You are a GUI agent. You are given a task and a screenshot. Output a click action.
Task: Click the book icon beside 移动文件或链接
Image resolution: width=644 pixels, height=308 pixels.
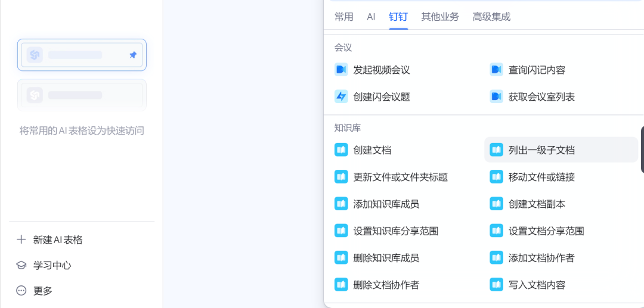(496, 177)
